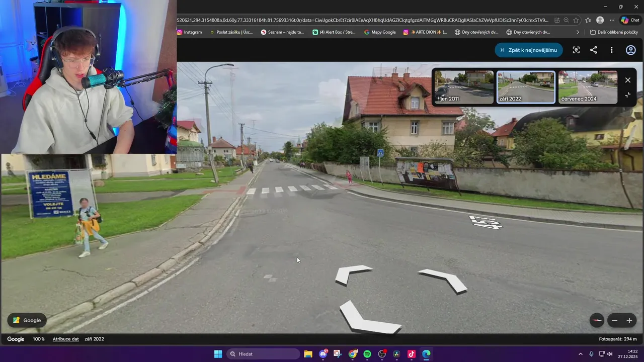Viewport: 644px width, 362px height.
Task: Open 'ARTE DION' Instagram bookmark
Action: click(425, 32)
